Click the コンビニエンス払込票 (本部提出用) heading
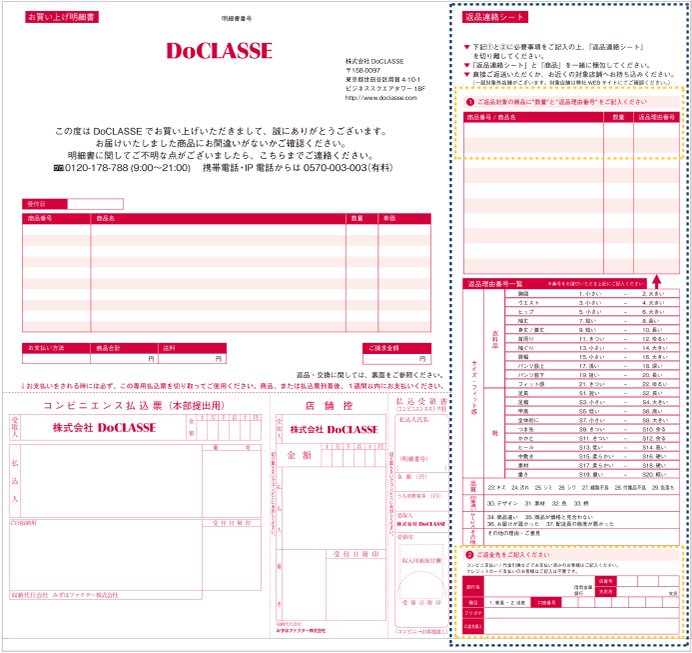 (x=134, y=405)
